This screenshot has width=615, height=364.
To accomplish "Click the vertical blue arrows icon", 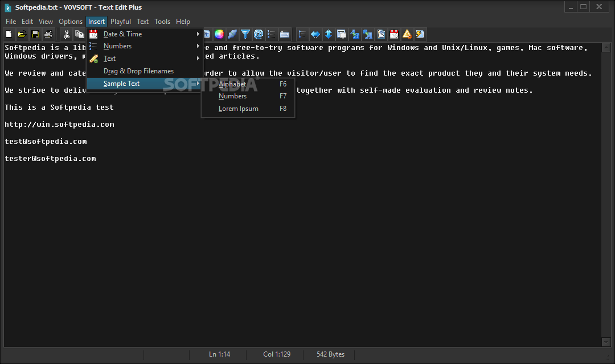I will 329,35.
